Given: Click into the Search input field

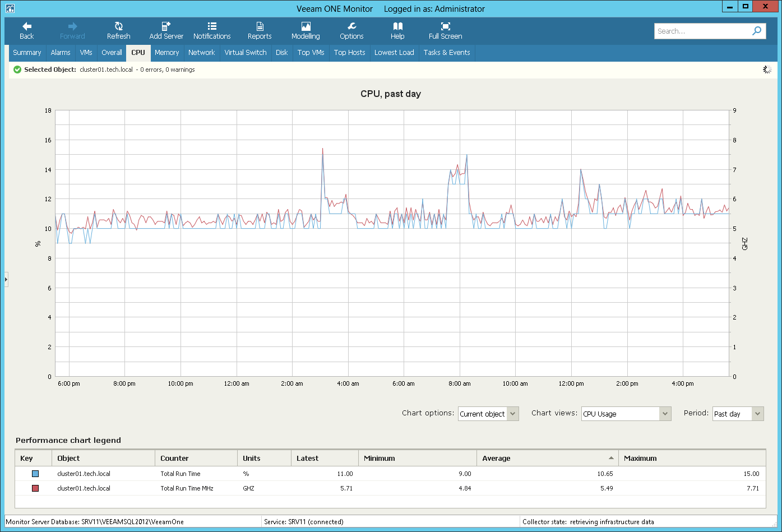Looking at the screenshot, I should tap(703, 31).
